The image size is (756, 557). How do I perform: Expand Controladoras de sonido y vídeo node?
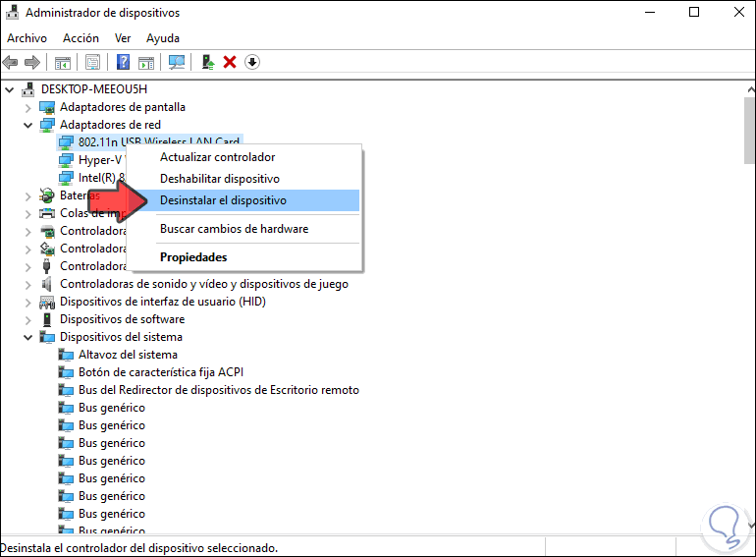pos(27,285)
